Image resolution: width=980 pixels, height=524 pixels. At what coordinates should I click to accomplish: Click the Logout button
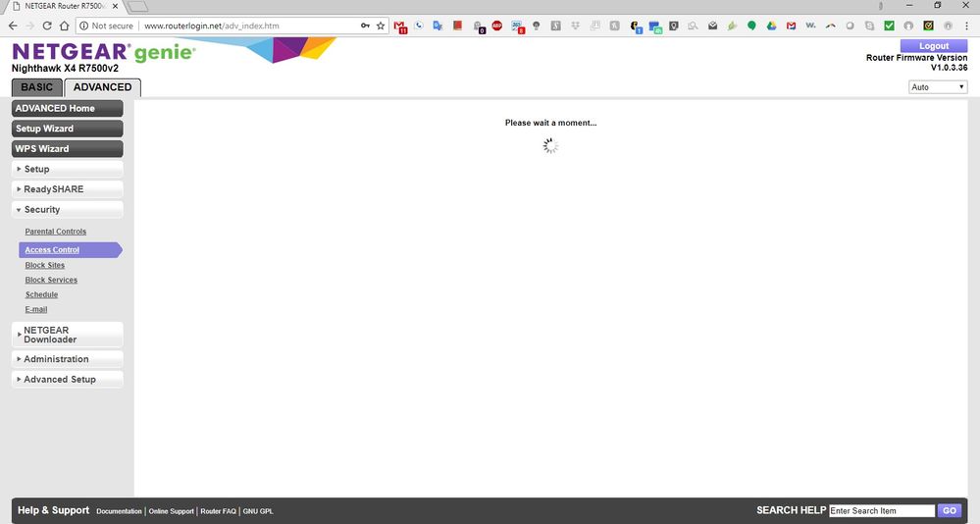click(x=934, y=46)
